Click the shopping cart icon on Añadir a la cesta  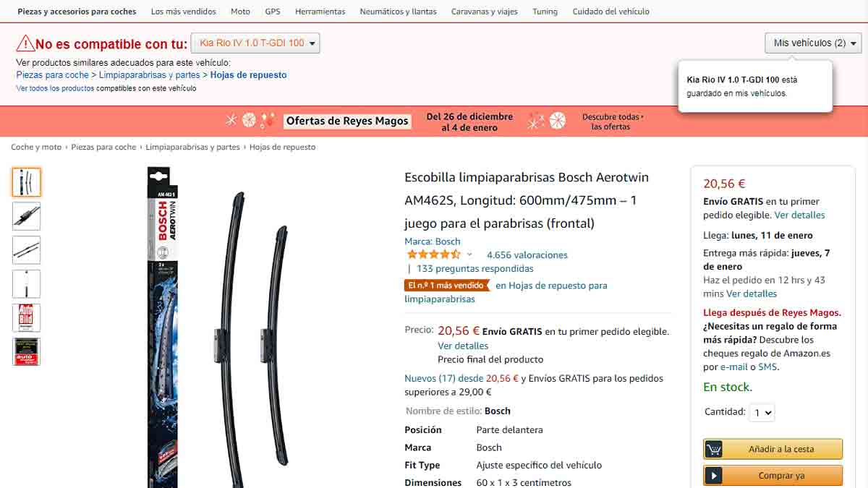[713, 449]
